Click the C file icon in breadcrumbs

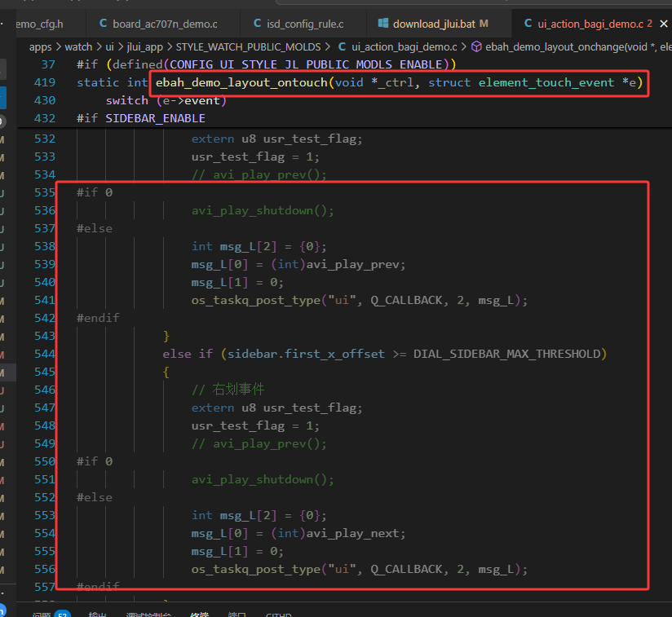[x=342, y=46]
